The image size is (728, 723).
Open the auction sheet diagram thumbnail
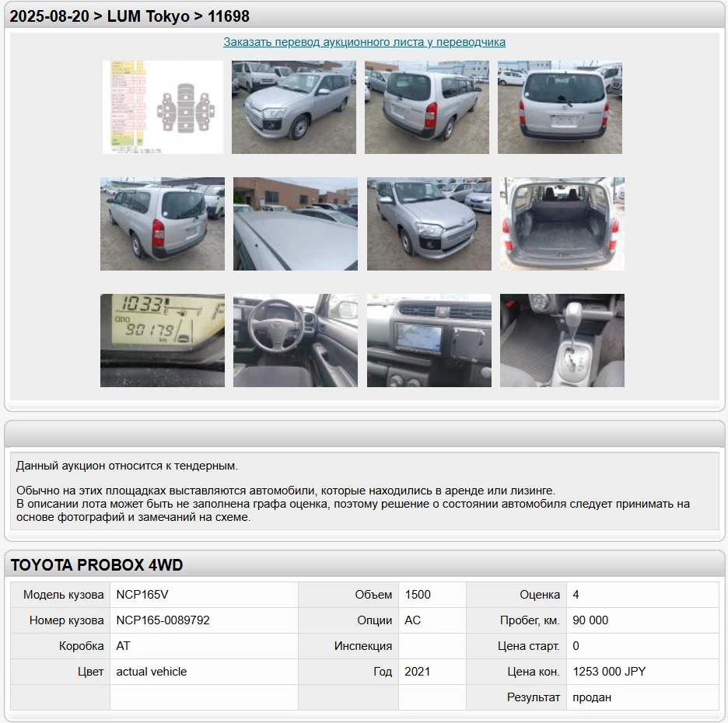point(163,107)
